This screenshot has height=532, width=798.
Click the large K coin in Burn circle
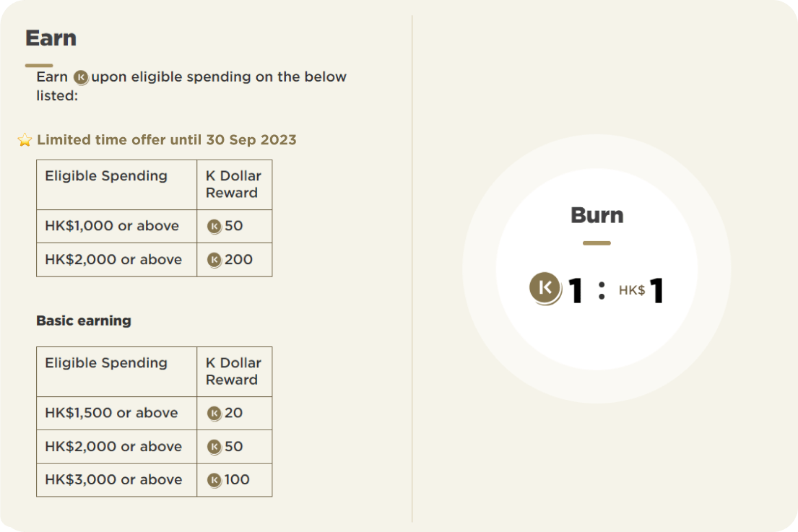coord(545,289)
